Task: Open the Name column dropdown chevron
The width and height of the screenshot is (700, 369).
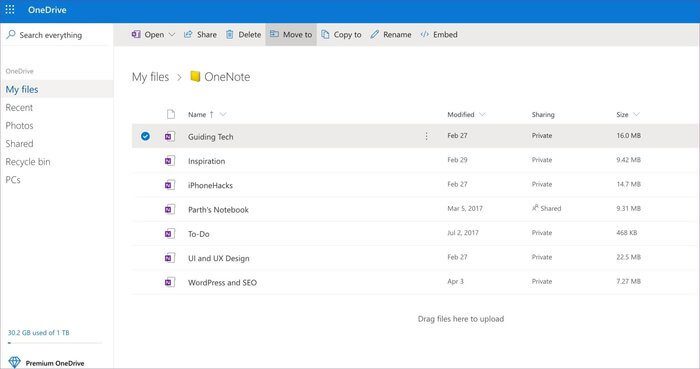Action: point(223,114)
